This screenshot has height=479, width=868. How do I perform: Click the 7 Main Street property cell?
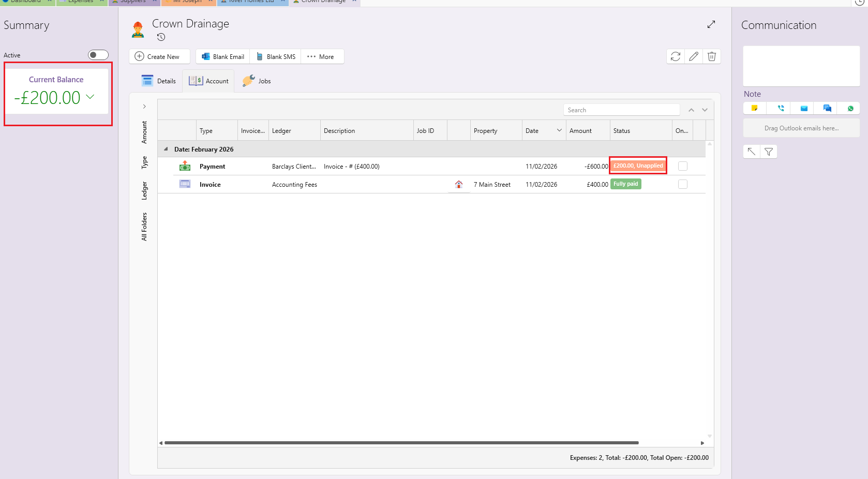click(x=492, y=185)
